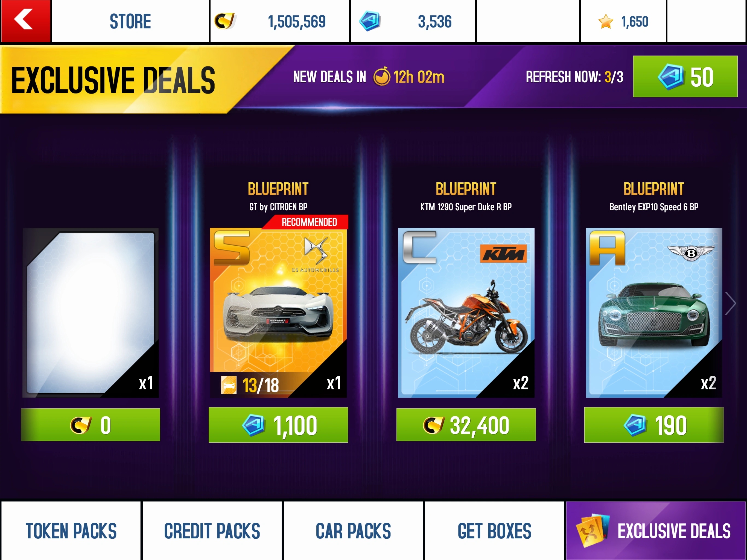Select the Bentley EXP10 Speed 6 card
The image size is (747, 560).
click(654, 313)
